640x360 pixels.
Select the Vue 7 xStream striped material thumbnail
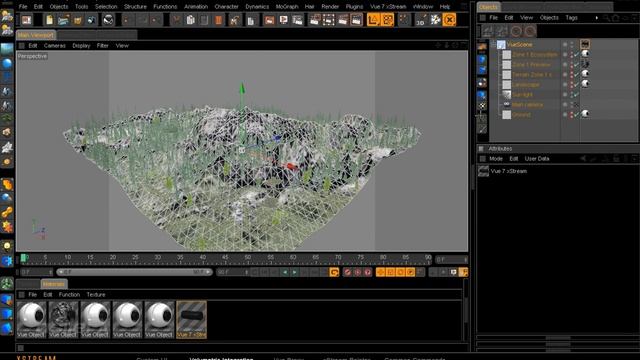[x=191, y=320]
